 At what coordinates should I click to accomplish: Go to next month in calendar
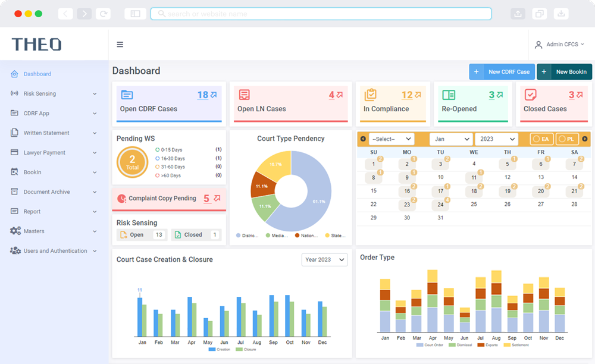click(585, 139)
